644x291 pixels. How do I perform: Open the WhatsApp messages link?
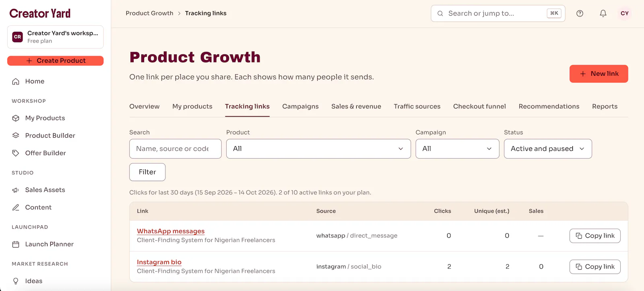click(x=171, y=231)
